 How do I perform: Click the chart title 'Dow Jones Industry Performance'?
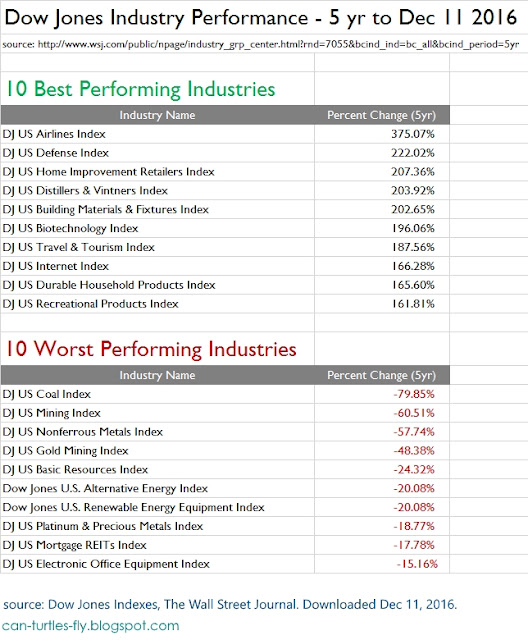156,18
